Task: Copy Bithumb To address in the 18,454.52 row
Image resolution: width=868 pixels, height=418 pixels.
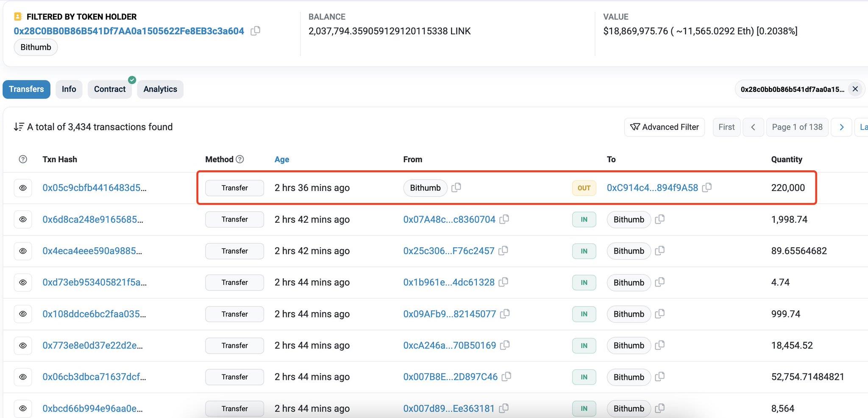Action: click(x=659, y=345)
